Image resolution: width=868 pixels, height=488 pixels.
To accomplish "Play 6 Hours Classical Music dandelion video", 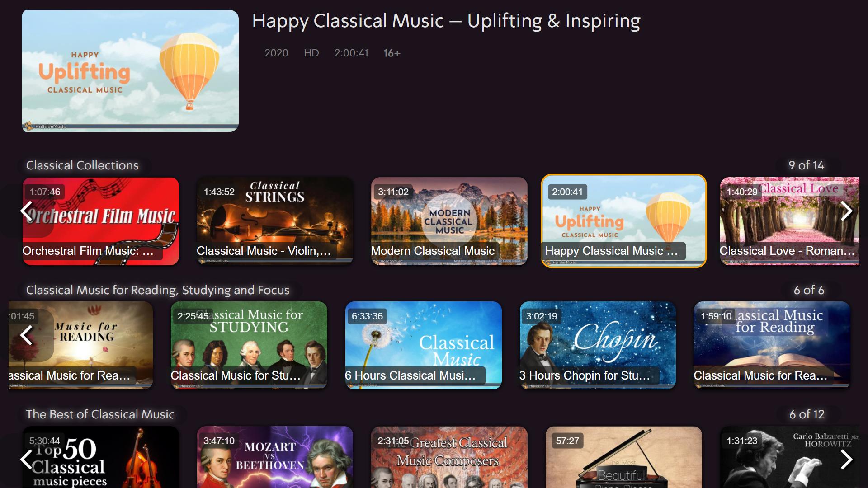I will (x=424, y=345).
